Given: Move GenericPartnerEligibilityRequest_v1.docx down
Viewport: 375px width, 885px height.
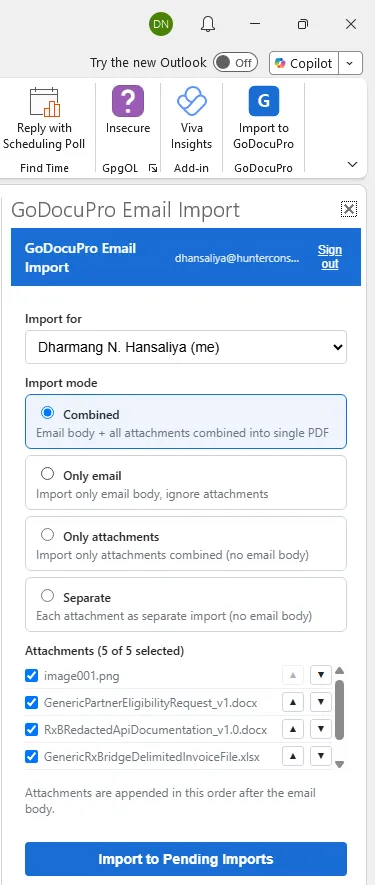Looking at the screenshot, I should point(321,703).
